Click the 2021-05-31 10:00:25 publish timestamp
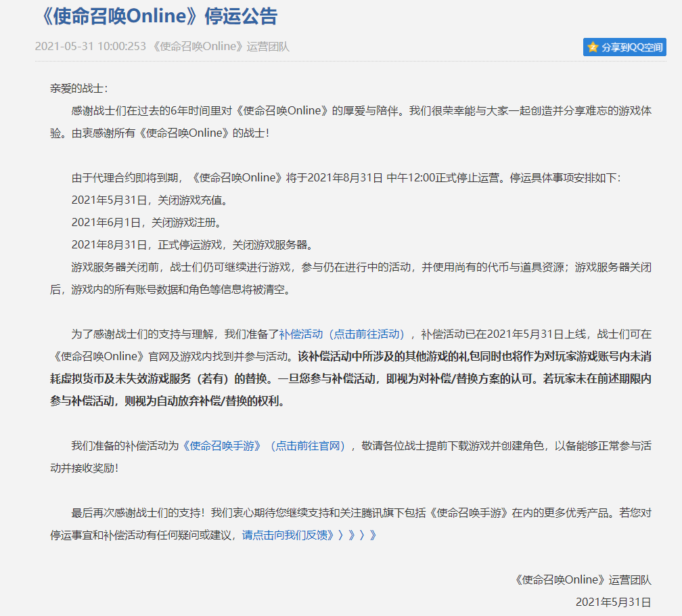Viewport: 682px width, 616px height. pyautogui.click(x=90, y=47)
